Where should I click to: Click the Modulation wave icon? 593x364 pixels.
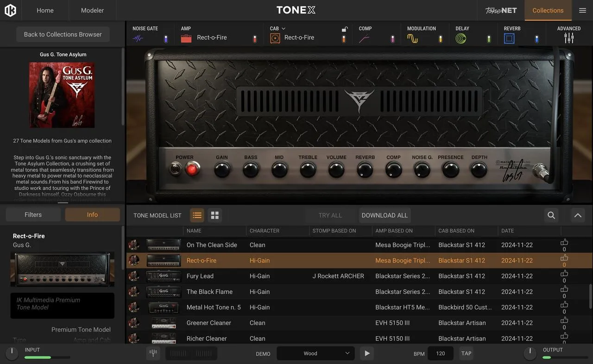pos(412,38)
